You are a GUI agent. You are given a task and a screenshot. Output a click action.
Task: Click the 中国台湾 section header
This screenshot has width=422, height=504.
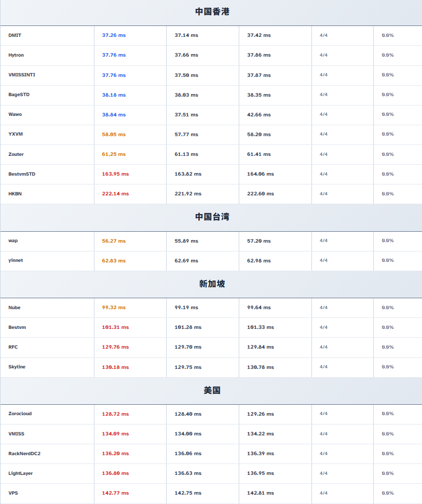[212, 217]
